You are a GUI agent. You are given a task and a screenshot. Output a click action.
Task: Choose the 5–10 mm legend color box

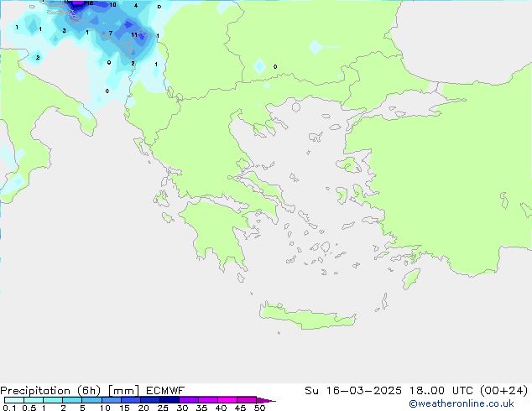tap(91, 400)
